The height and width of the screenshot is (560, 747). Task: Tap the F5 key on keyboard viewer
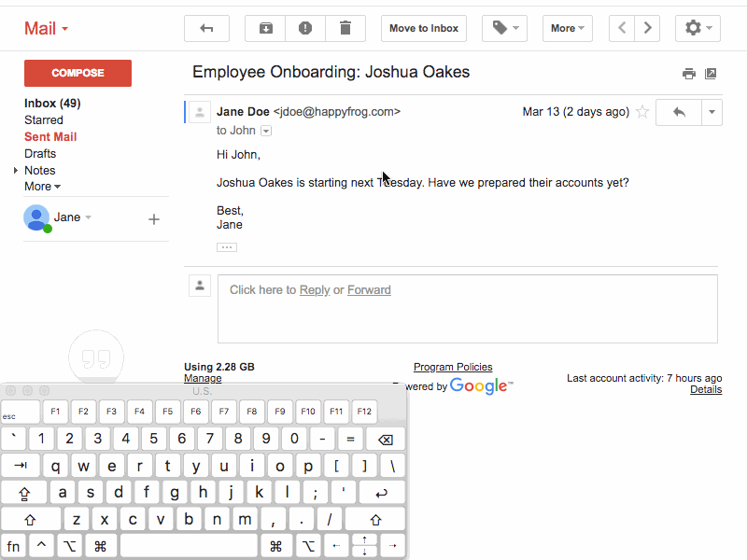pyautogui.click(x=167, y=412)
